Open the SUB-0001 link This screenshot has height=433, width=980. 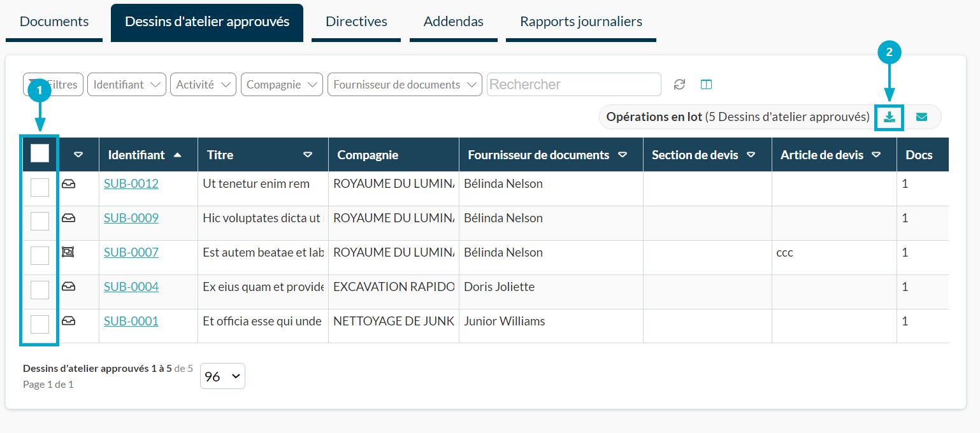[131, 321]
